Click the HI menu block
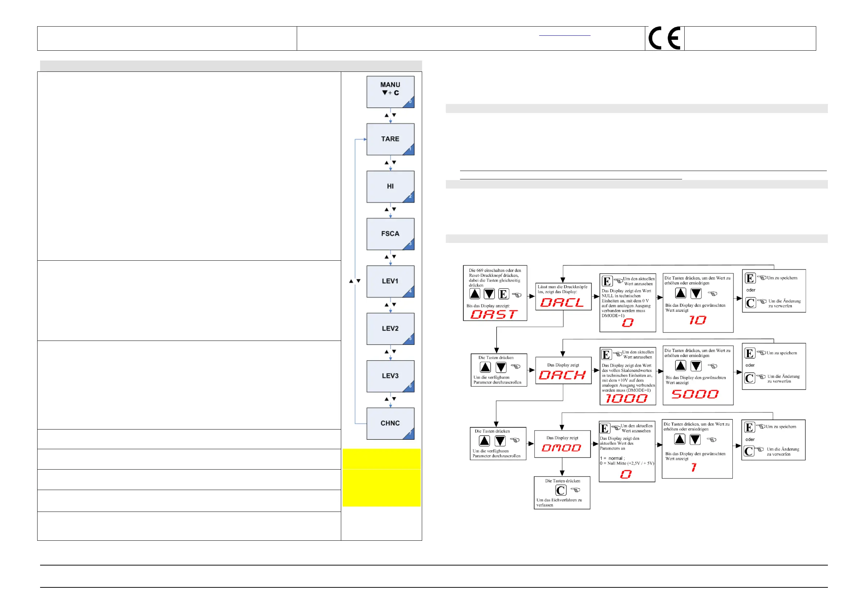Screen dimensions: 868x614 point(390,186)
